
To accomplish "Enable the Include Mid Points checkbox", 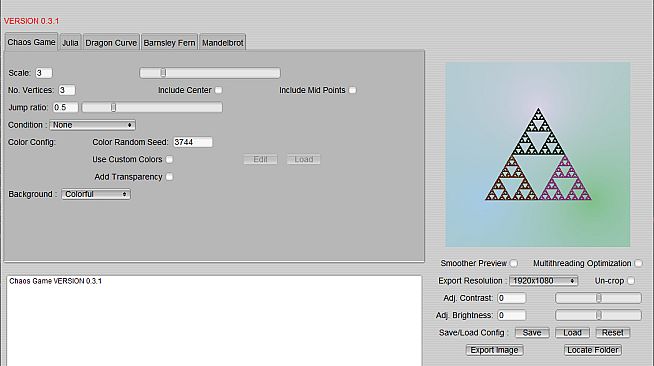I will point(352,90).
